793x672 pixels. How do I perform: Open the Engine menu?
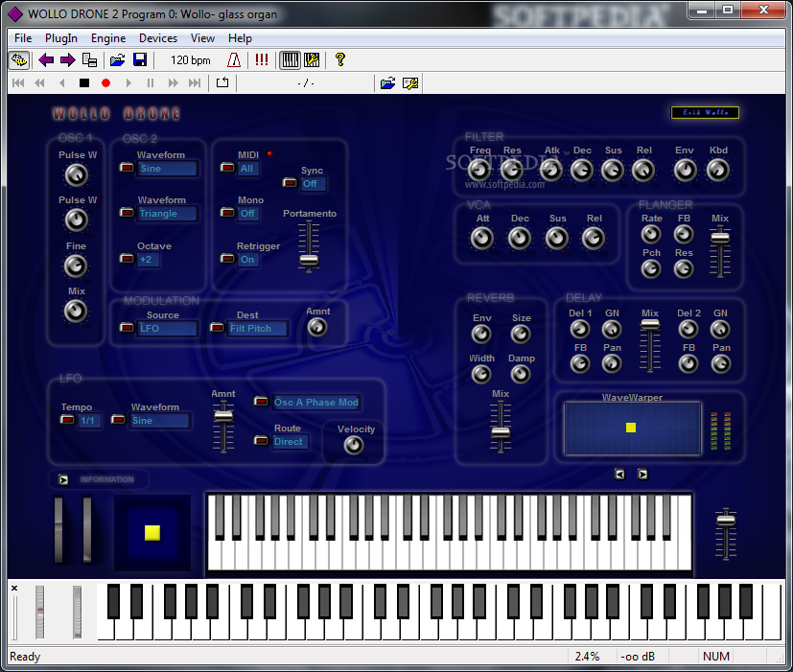pos(108,38)
